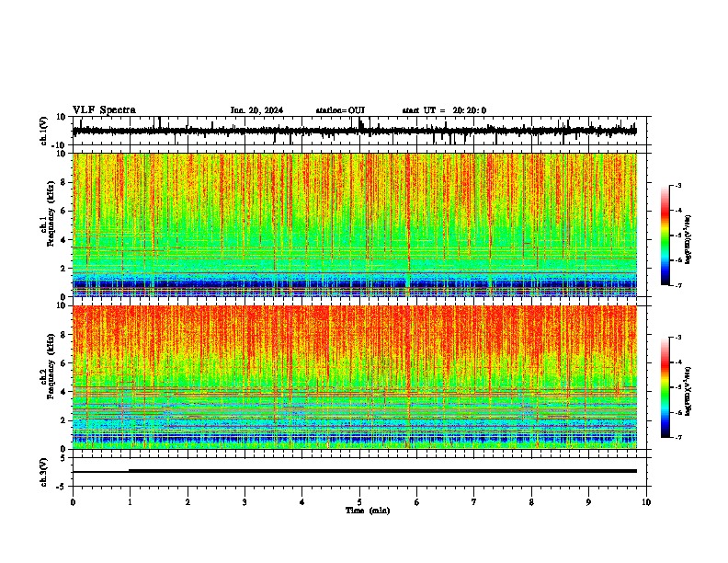728x563 pixels.
Task: Click the 'ch.3(V)' axis label
Action: (44, 473)
